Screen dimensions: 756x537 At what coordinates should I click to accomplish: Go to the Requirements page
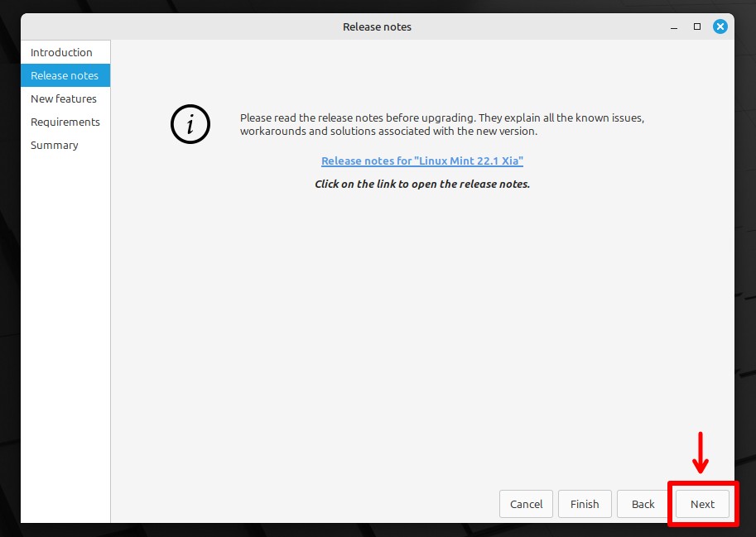tap(65, 122)
